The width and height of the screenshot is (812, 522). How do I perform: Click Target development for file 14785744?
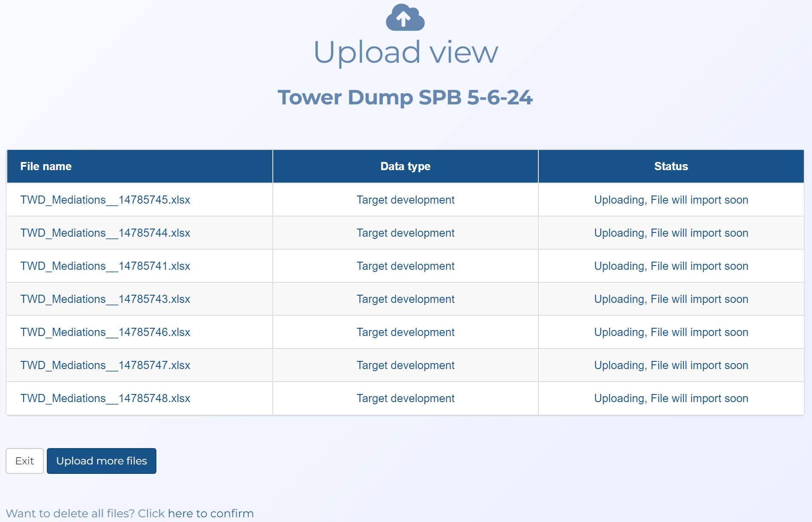coord(405,233)
